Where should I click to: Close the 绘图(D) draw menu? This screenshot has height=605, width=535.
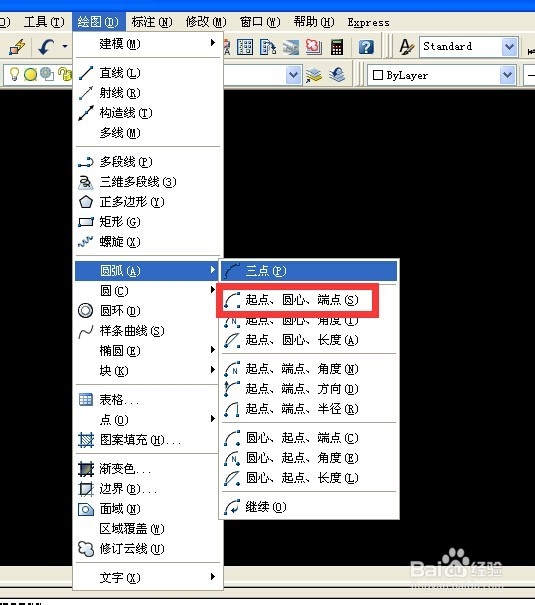98,22
